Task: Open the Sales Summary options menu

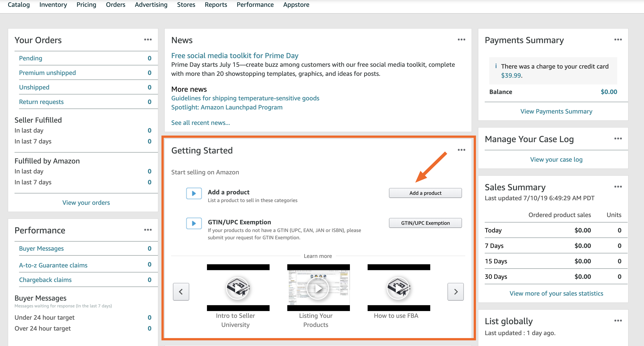Action: pos(618,187)
